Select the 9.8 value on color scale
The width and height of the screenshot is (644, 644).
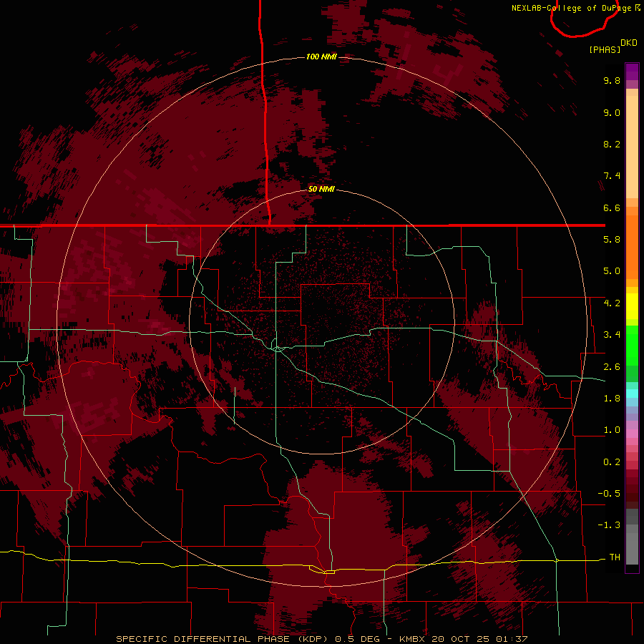(x=612, y=80)
